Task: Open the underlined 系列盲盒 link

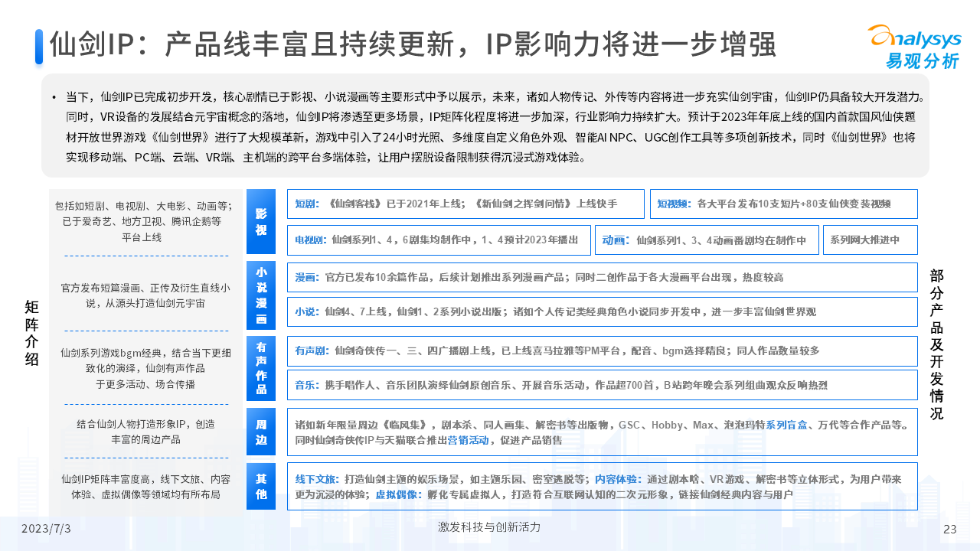Action: (788, 425)
